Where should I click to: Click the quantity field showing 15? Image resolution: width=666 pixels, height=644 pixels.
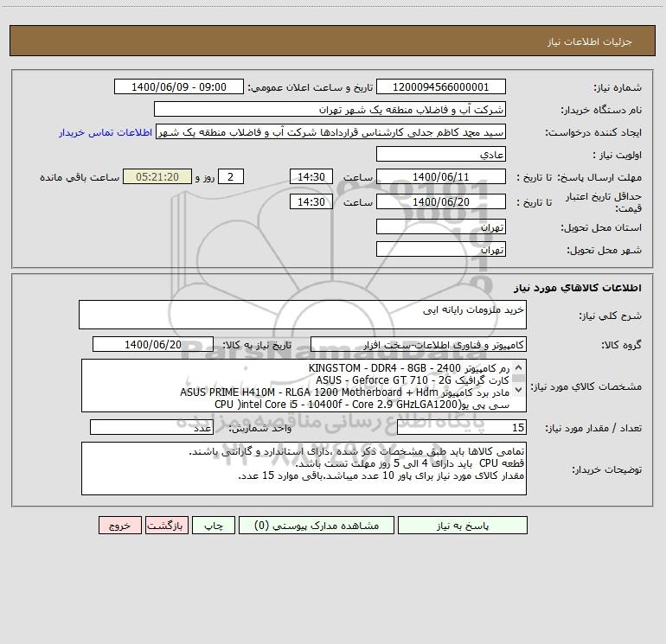462,427
